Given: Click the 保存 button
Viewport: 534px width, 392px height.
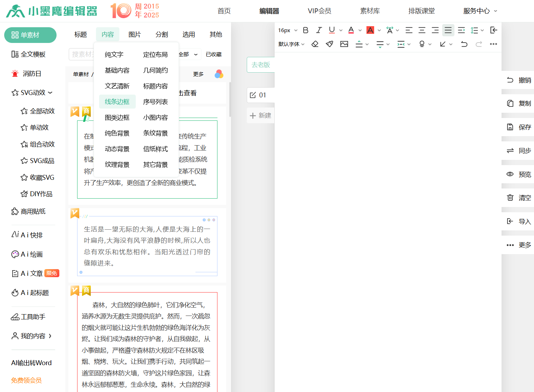Looking at the screenshot, I should point(519,127).
